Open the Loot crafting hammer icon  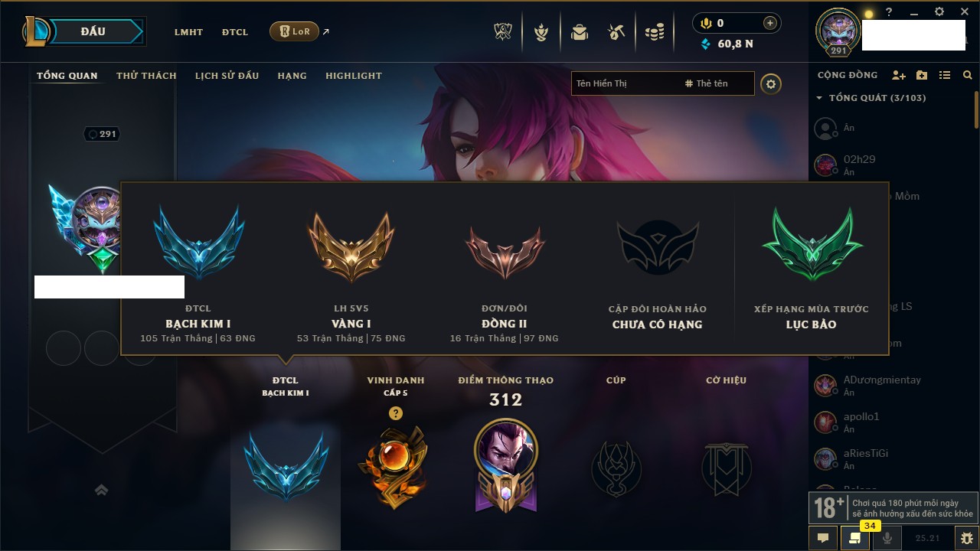(x=616, y=32)
